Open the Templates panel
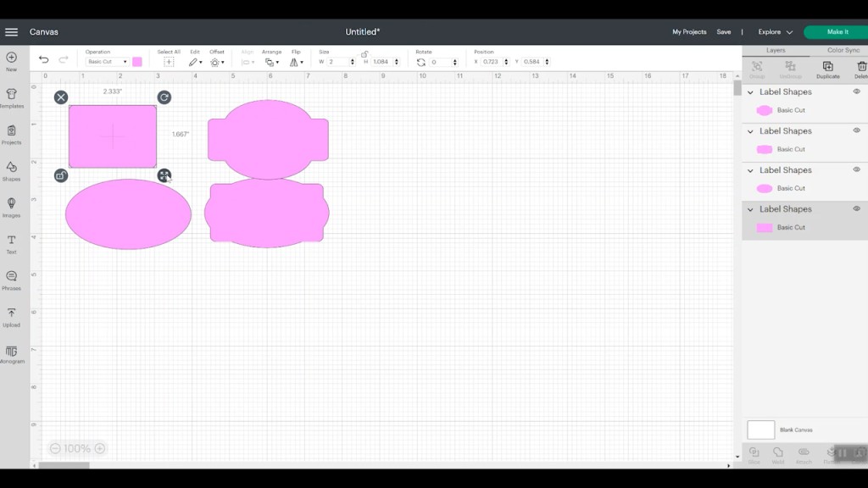Screen dimensions: 868x488 11,97
